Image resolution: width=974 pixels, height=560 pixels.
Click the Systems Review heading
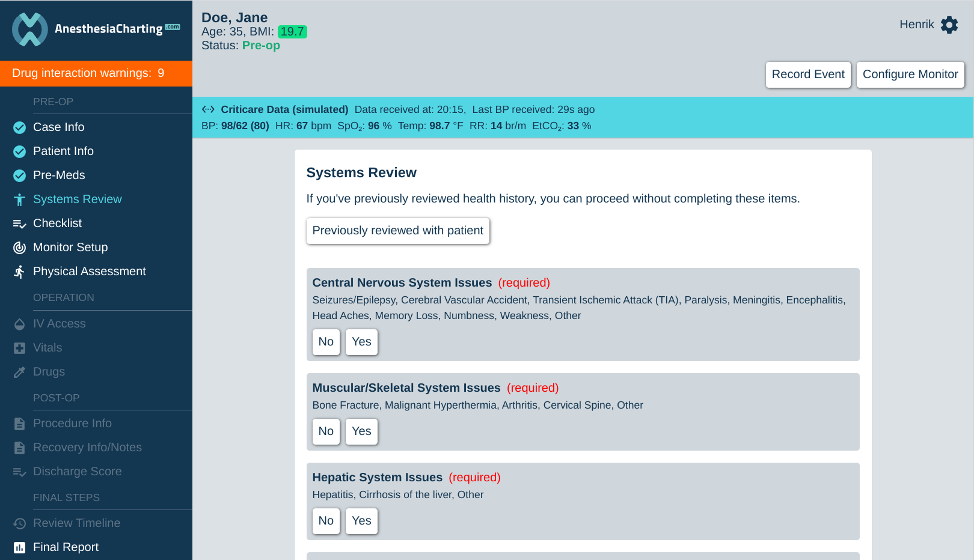point(361,173)
